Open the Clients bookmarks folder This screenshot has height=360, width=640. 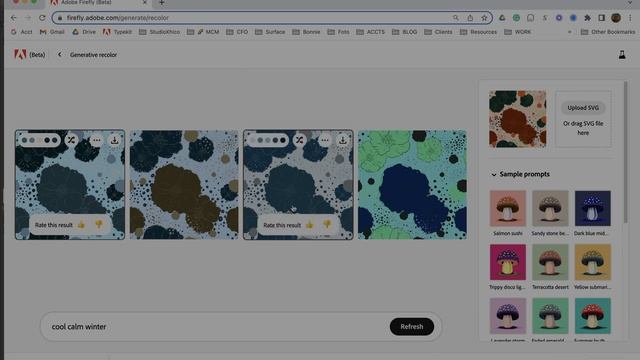click(x=438, y=32)
